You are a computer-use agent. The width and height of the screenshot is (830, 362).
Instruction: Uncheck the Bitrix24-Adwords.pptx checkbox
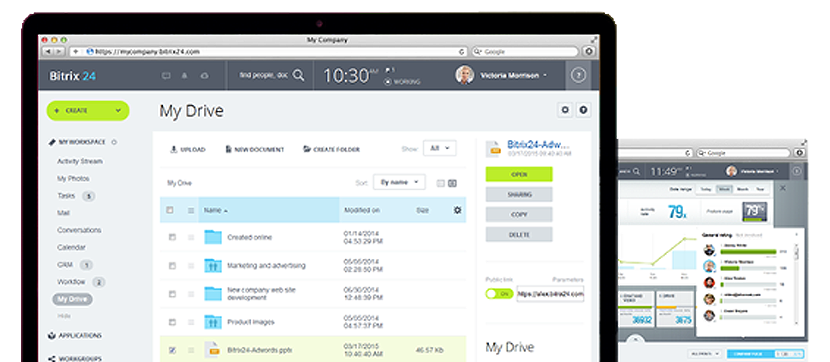pos(172,350)
